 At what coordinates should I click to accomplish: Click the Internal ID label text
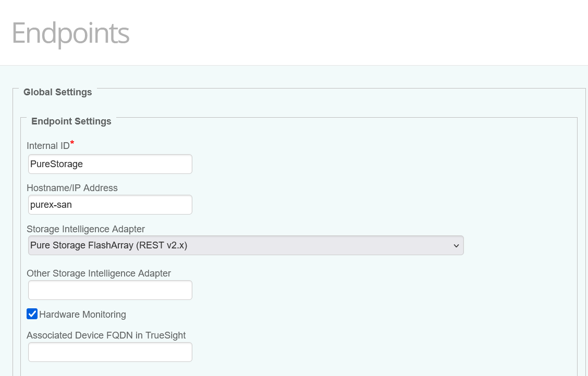[x=47, y=145]
